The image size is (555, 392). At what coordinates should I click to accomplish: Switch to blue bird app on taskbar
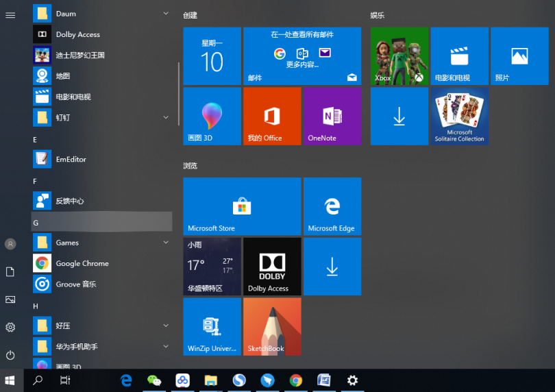268,380
